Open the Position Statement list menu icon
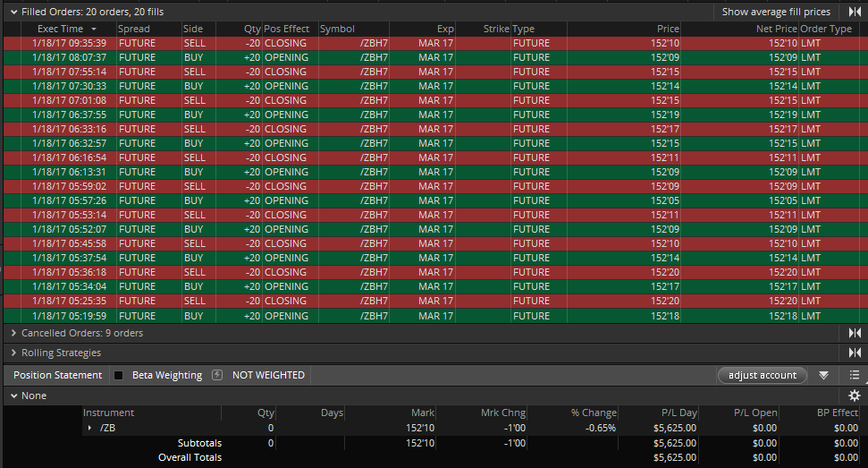The height and width of the screenshot is (468, 868). [854, 375]
